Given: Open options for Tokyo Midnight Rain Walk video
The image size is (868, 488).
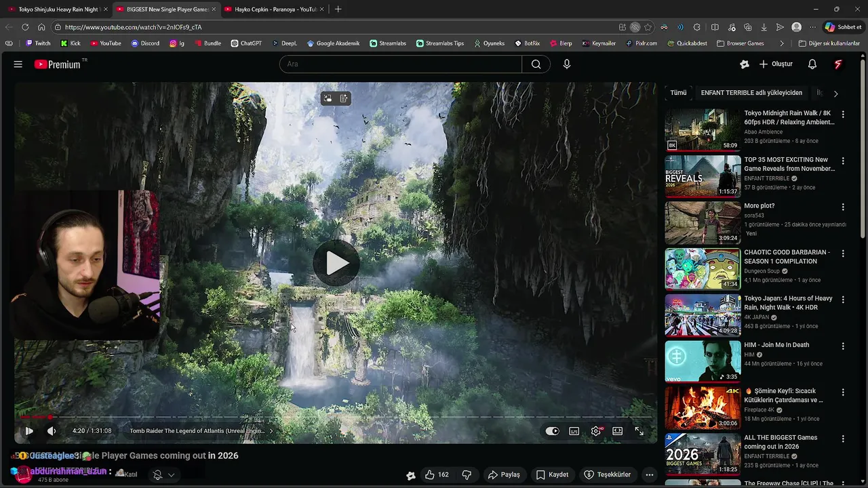Looking at the screenshot, I should [x=843, y=115].
